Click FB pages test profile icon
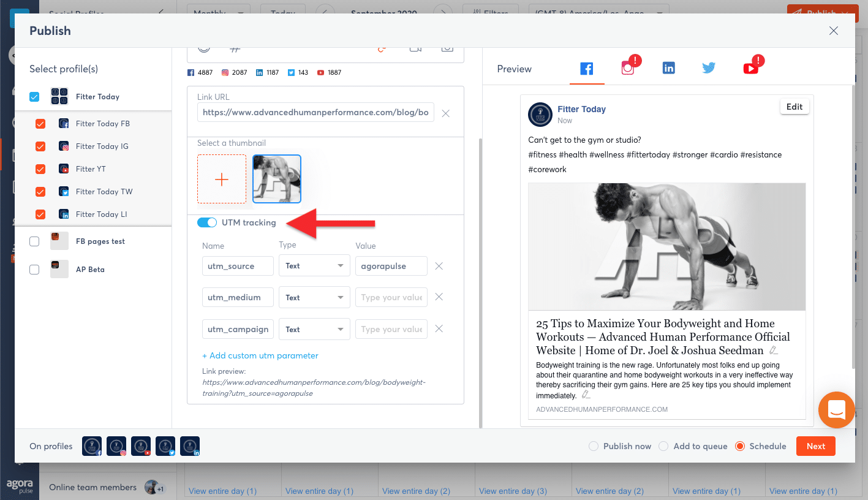Viewport: 868px width, 500px height. [59, 241]
